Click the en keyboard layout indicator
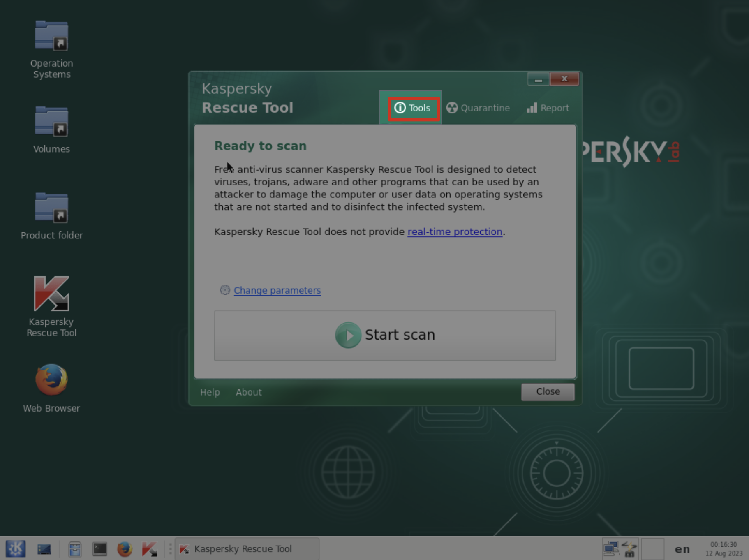 (x=682, y=549)
